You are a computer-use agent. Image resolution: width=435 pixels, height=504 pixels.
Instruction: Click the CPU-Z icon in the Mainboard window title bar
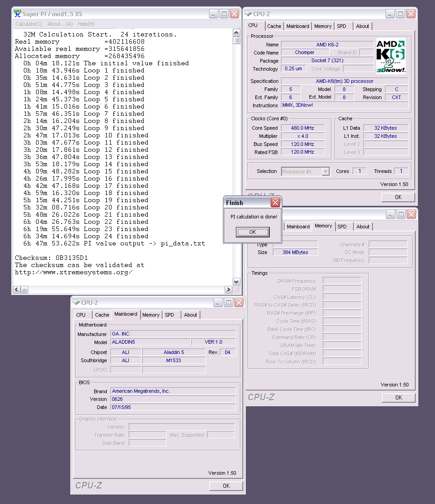(x=76, y=303)
